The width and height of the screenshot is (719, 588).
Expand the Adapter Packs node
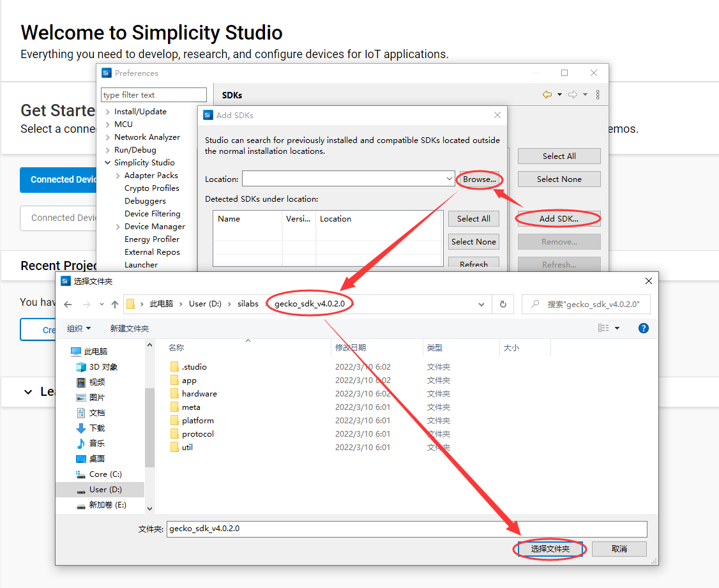point(118,176)
